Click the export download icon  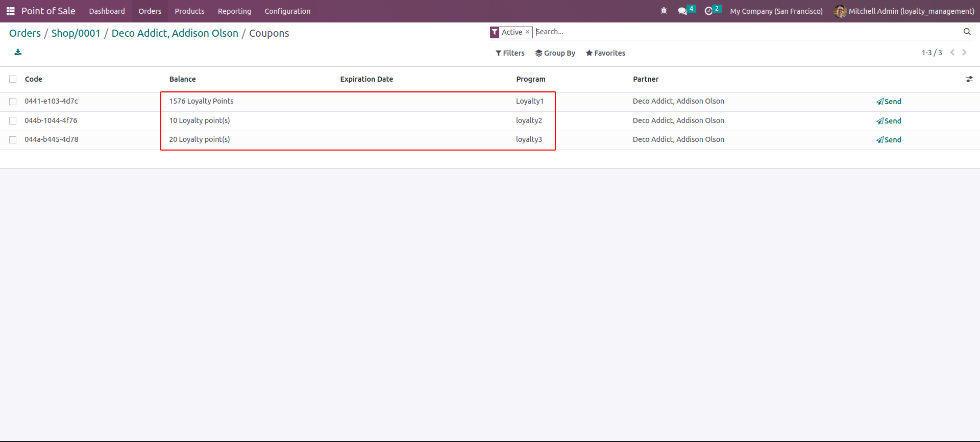(x=18, y=52)
